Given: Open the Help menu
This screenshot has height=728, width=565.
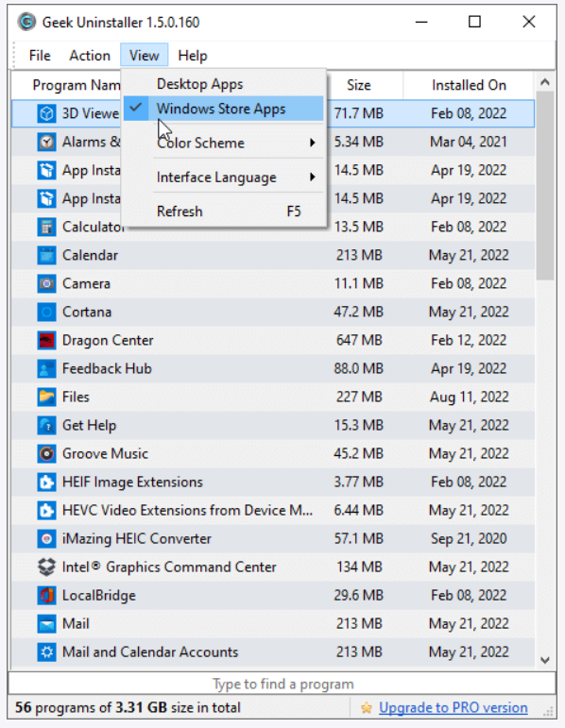Looking at the screenshot, I should pyautogui.click(x=193, y=56).
